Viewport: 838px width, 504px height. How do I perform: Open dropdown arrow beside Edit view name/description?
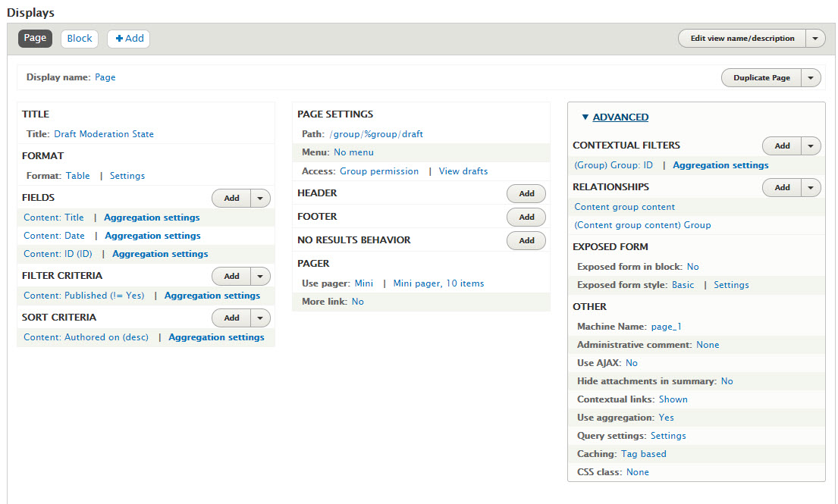point(815,39)
